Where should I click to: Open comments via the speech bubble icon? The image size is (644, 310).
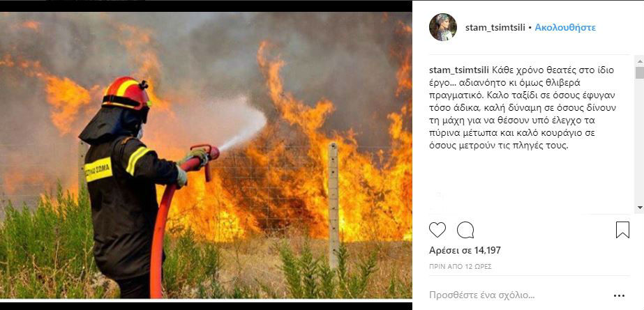click(x=465, y=230)
